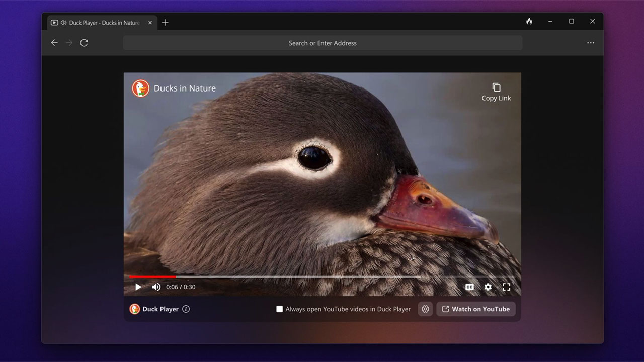This screenshot has width=644, height=362.
Task: Play the Ducks in Nature video
Action: [x=138, y=287]
